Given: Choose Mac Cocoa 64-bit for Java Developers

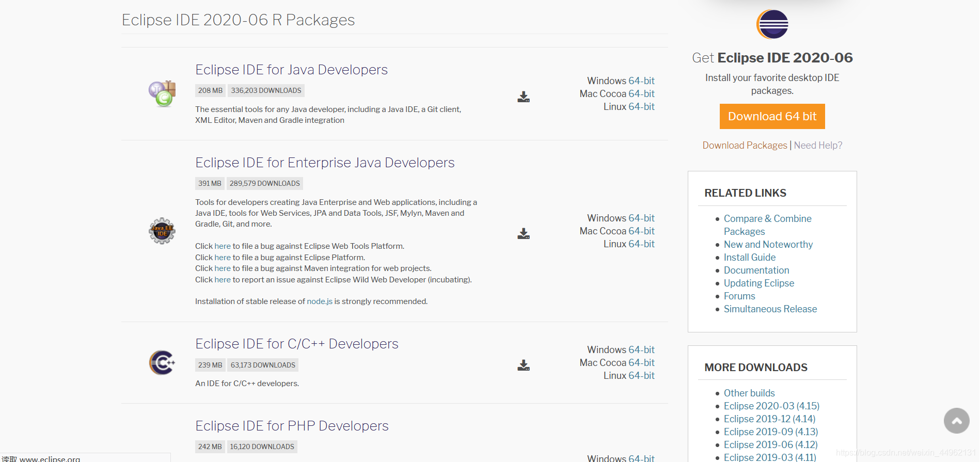Looking at the screenshot, I should point(641,94).
